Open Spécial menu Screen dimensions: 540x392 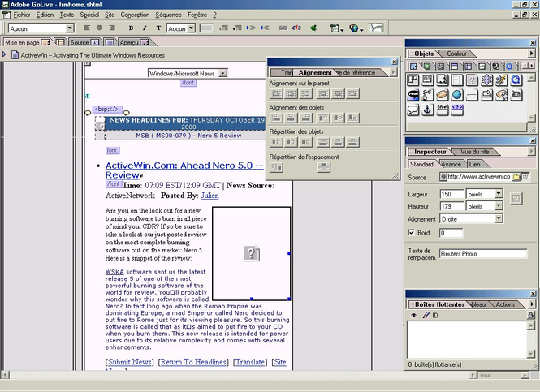click(x=89, y=15)
